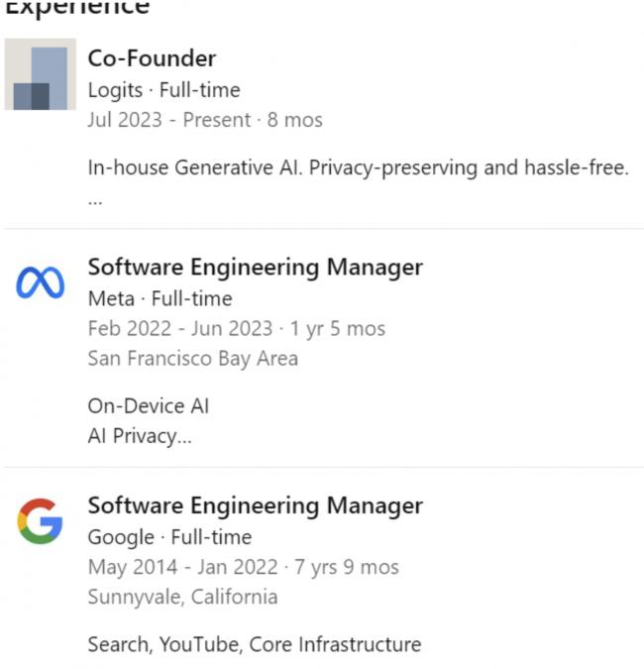Viewport: 644px width, 669px height.
Task: Click the Experience section heading
Action: click(77, 8)
